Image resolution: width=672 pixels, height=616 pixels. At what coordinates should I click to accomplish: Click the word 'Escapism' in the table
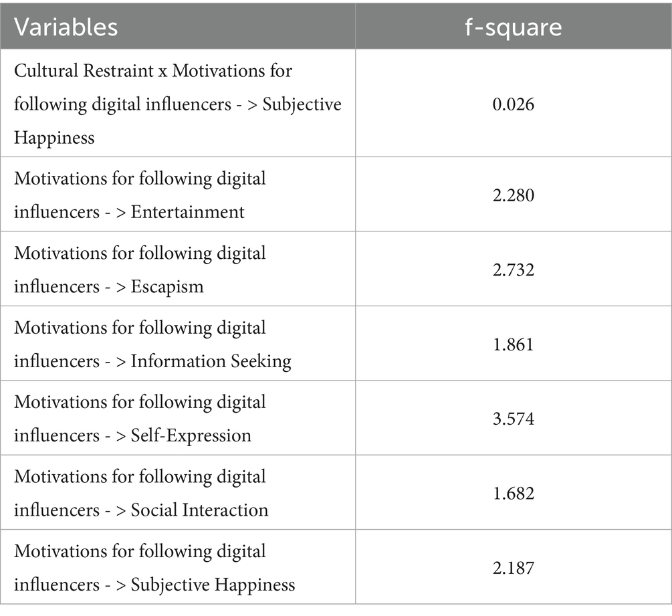click(x=167, y=287)
